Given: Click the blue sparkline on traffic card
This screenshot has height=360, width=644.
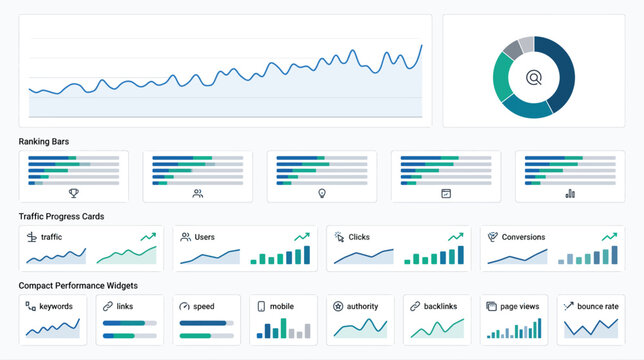Looking at the screenshot, I should click(56, 255).
